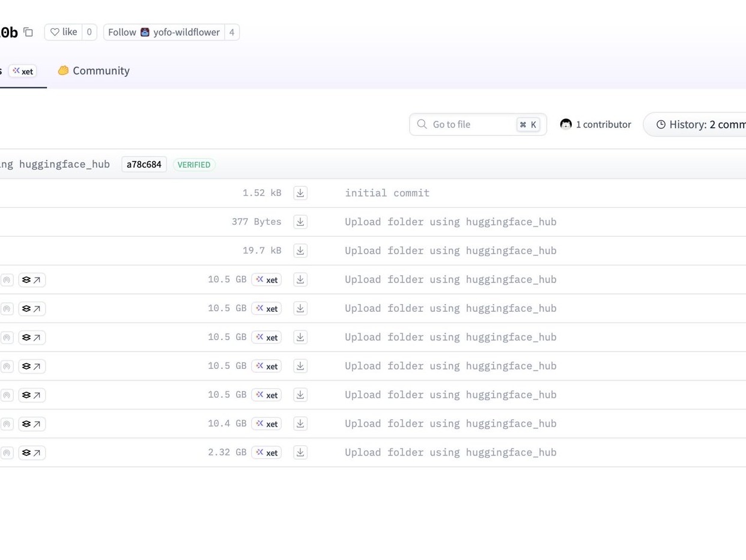Follow the yofo-wildflower user

[x=164, y=32]
